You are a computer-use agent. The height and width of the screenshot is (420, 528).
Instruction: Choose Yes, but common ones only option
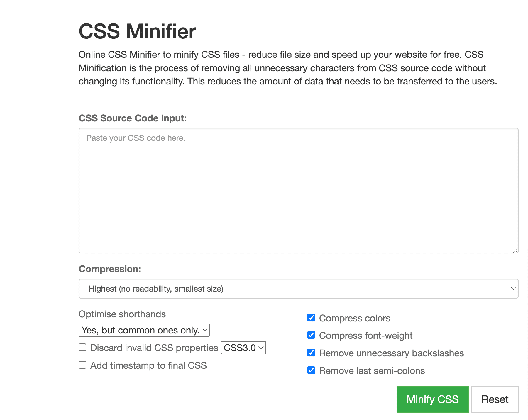(144, 330)
